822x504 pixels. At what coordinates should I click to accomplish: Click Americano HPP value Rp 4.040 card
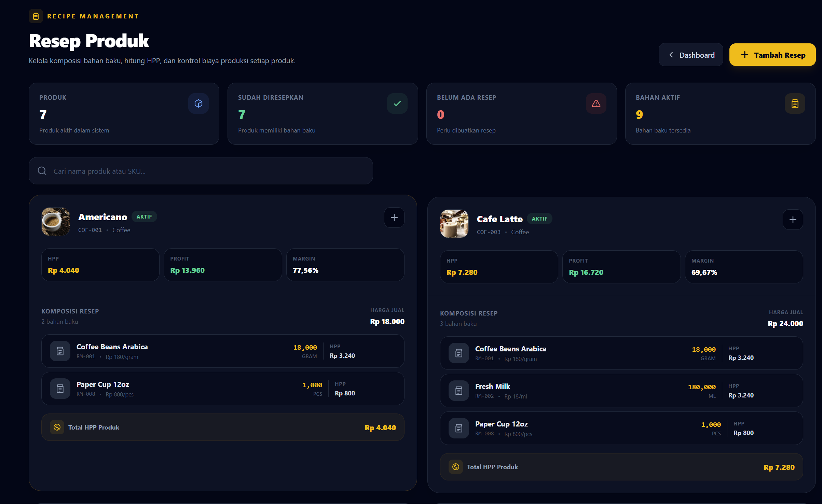coord(100,265)
